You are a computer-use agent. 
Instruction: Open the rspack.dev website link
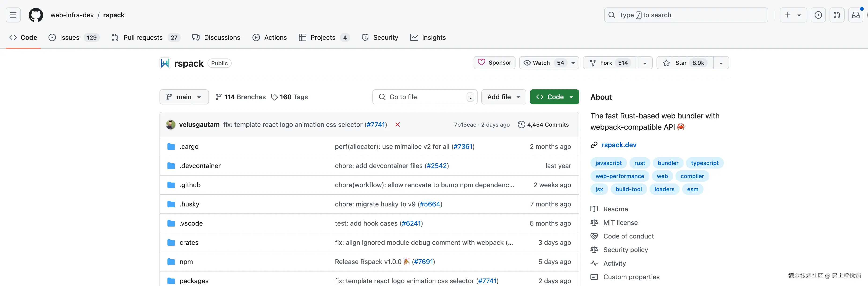(x=619, y=145)
